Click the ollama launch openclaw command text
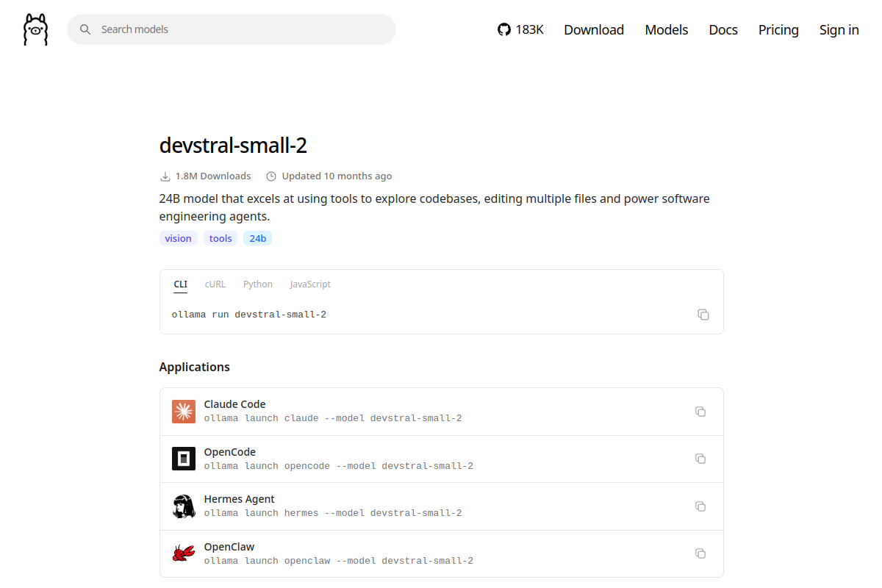 click(x=339, y=561)
